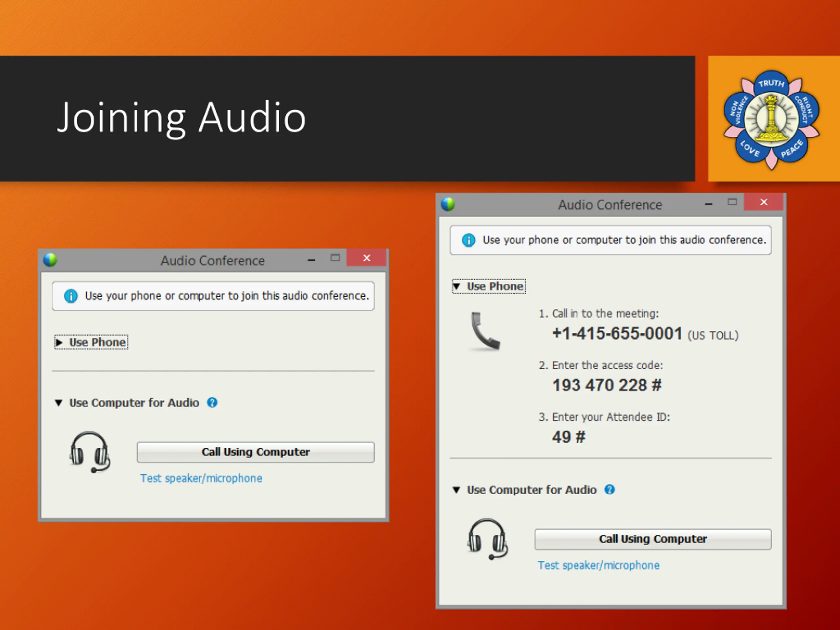Click headset icon in left Audio Conference window

tap(90, 452)
